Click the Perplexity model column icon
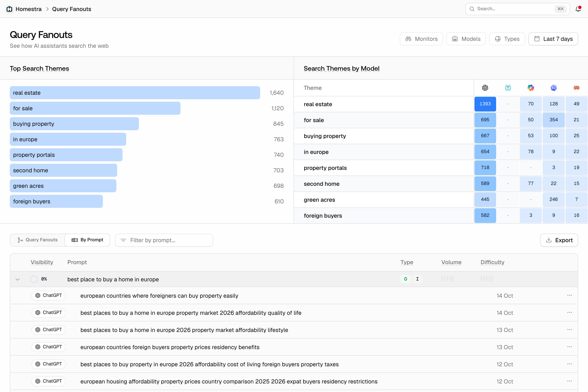This screenshot has width=588, height=392. [x=508, y=88]
